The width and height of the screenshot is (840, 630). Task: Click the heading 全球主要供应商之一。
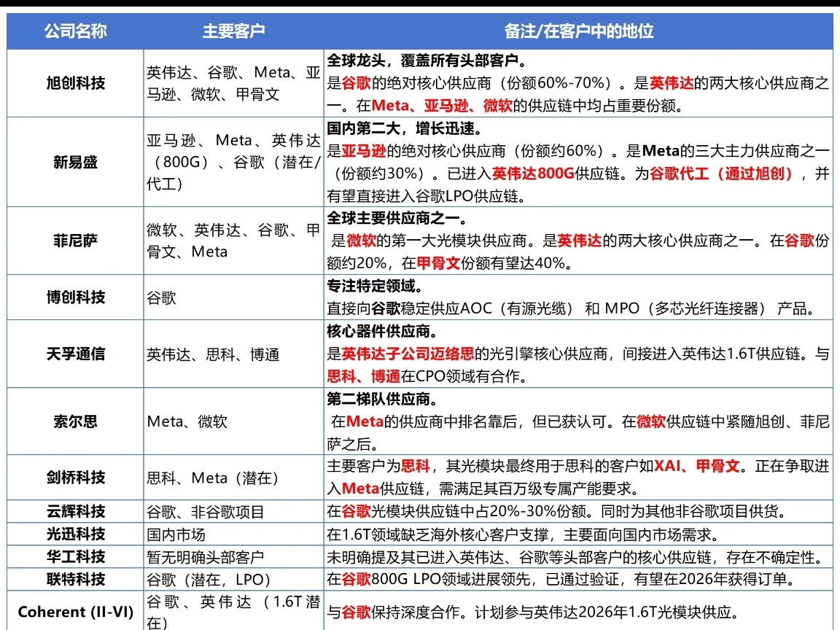(x=397, y=218)
